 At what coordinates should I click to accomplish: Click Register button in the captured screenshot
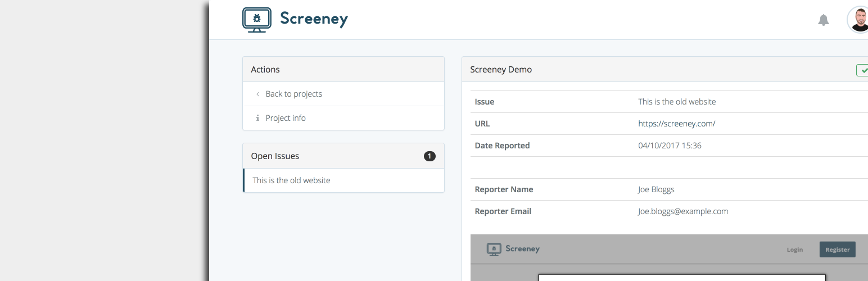[837, 250]
